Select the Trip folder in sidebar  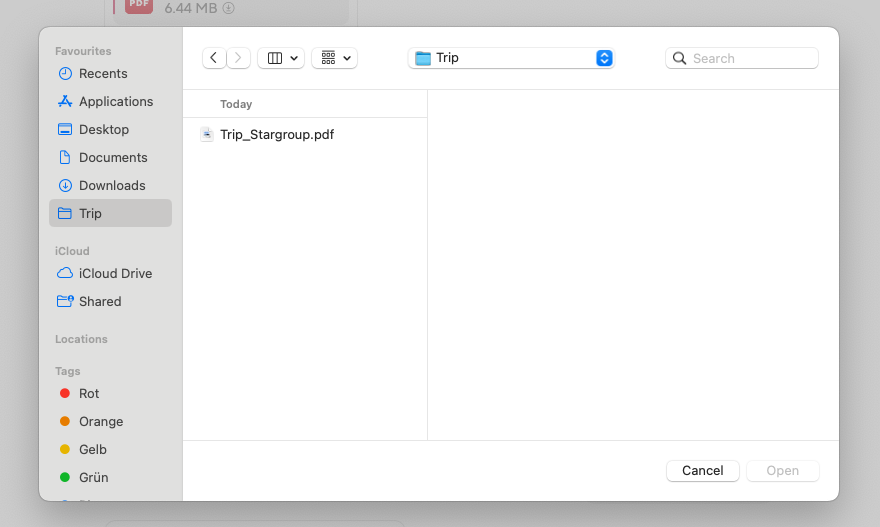pyautogui.click(x=90, y=213)
